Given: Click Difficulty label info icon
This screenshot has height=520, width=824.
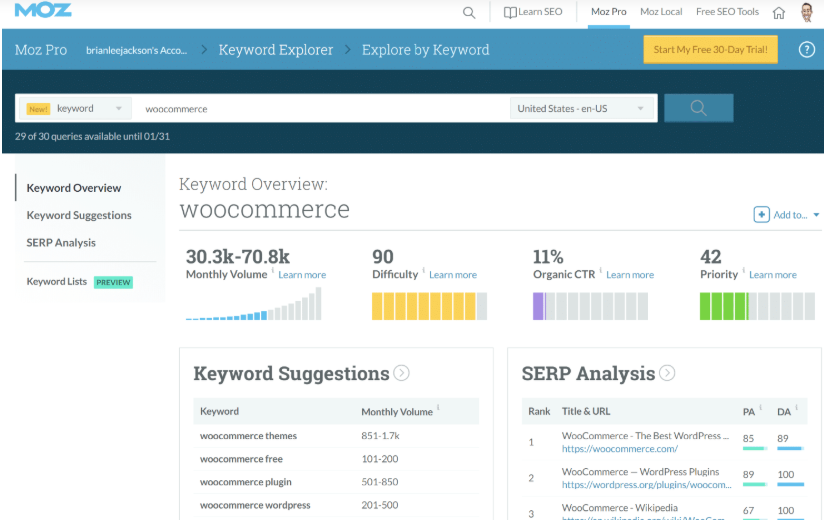Looking at the screenshot, I should point(424,271).
